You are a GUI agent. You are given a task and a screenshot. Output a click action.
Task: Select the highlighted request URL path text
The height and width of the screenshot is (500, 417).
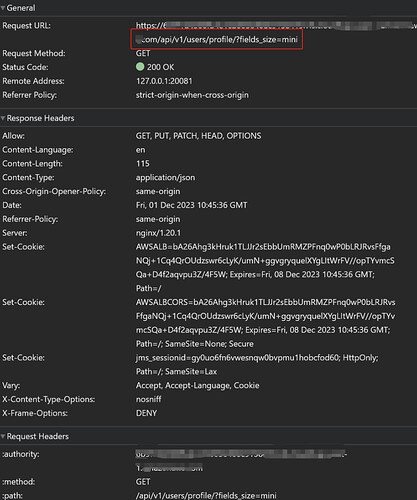[217, 40]
